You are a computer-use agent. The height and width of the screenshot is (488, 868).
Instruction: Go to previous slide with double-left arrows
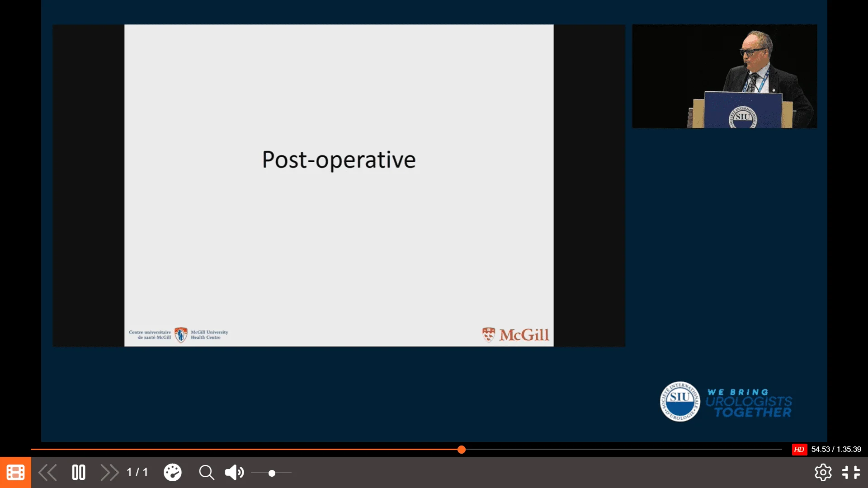point(47,473)
